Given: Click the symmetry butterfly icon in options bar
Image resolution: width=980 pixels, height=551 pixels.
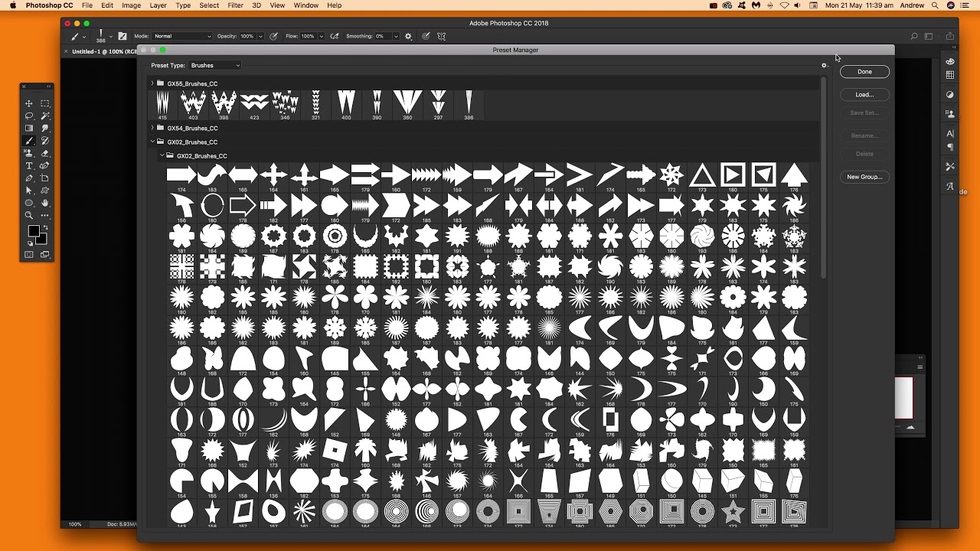Looking at the screenshot, I should [x=441, y=36].
